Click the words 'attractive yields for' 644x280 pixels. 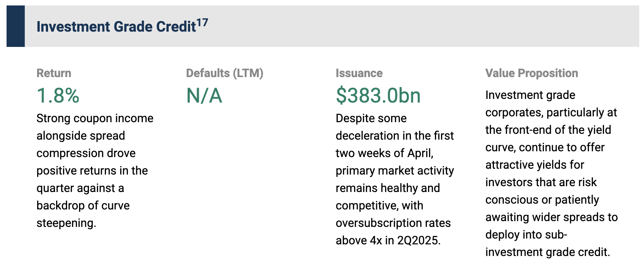[x=534, y=165]
